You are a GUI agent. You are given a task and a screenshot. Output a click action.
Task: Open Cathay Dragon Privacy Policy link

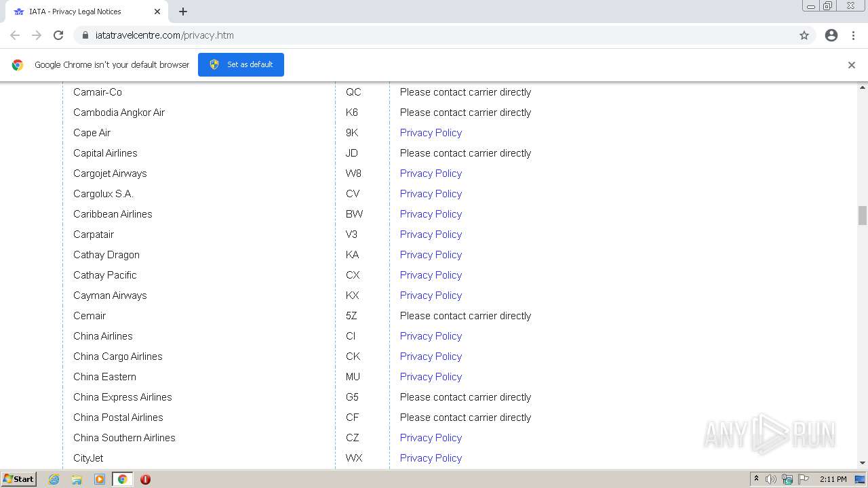click(x=431, y=255)
